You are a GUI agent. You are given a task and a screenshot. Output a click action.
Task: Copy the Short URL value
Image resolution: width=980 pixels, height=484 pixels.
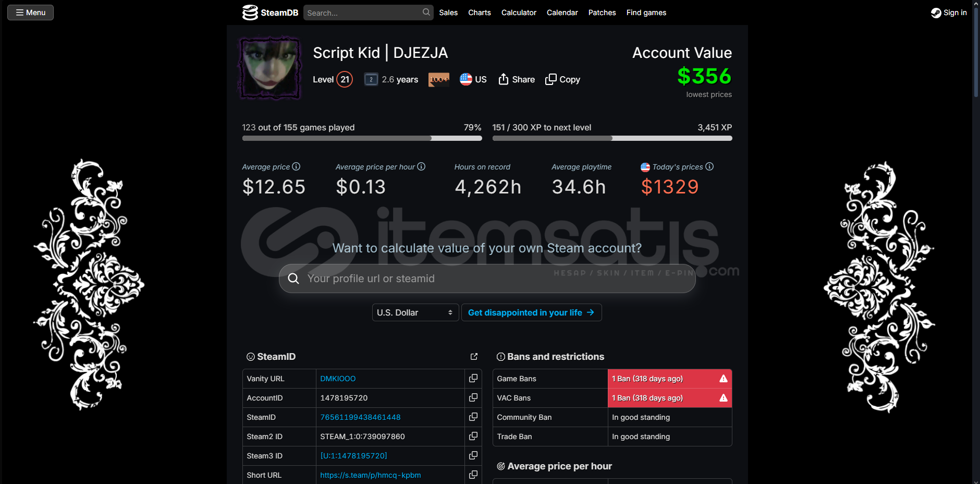473,475
